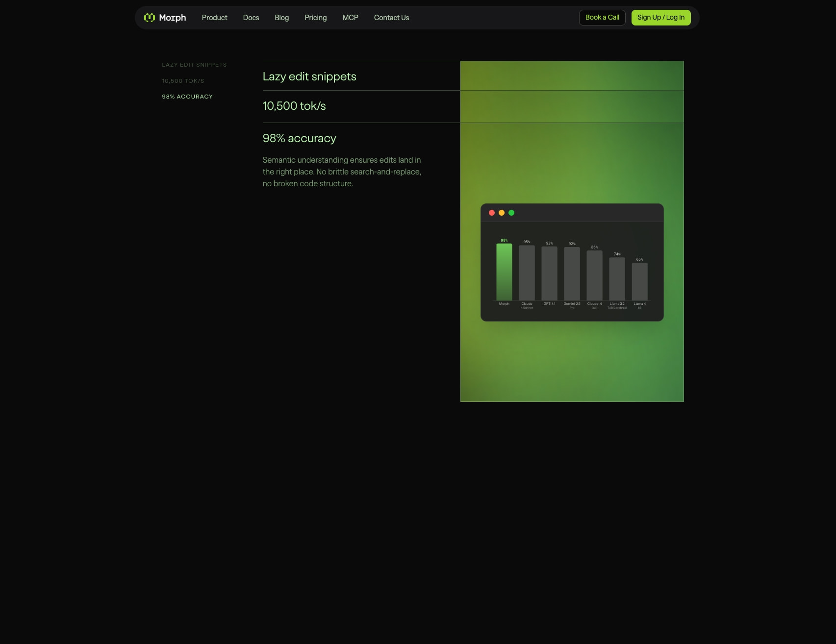836x644 pixels.
Task: Collapse the 98% accuracy section heading
Action: 299,138
